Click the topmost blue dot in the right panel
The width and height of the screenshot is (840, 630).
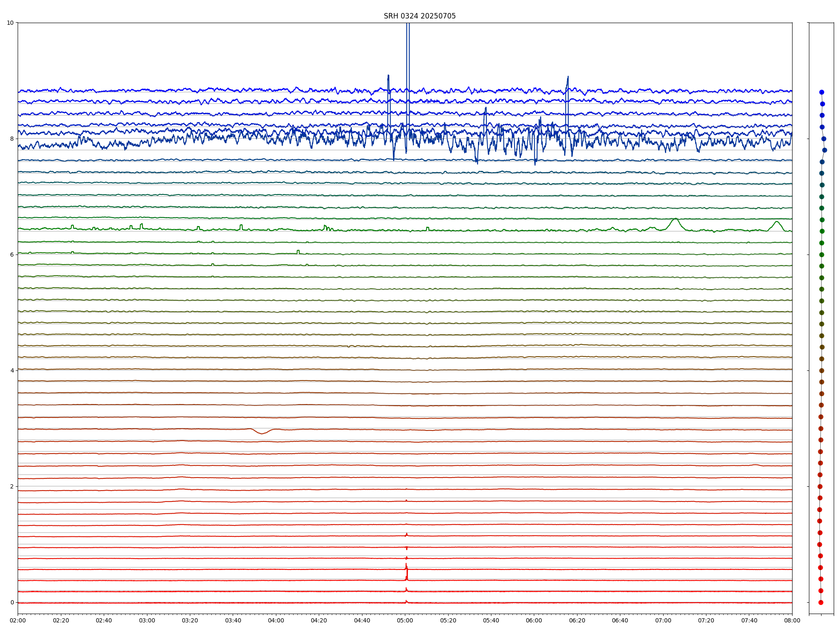point(822,92)
